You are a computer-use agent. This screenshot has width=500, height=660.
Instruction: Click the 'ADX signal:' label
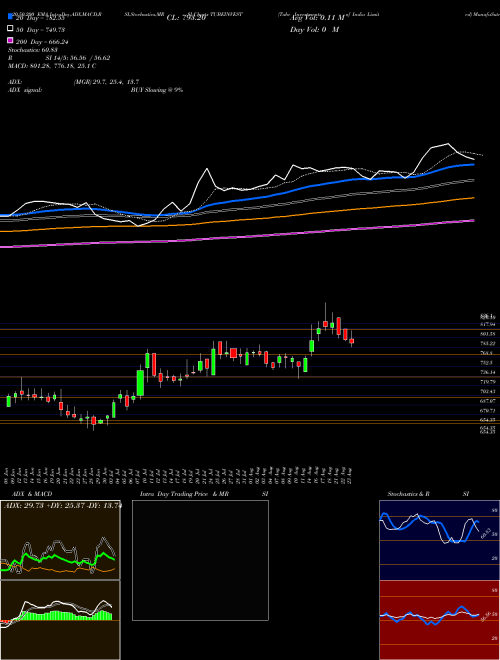point(25,90)
